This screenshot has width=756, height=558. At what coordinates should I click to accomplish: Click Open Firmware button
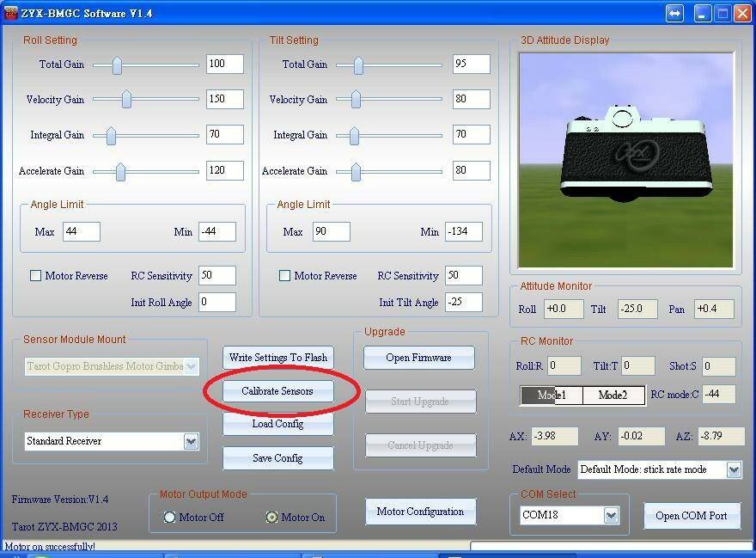(419, 358)
